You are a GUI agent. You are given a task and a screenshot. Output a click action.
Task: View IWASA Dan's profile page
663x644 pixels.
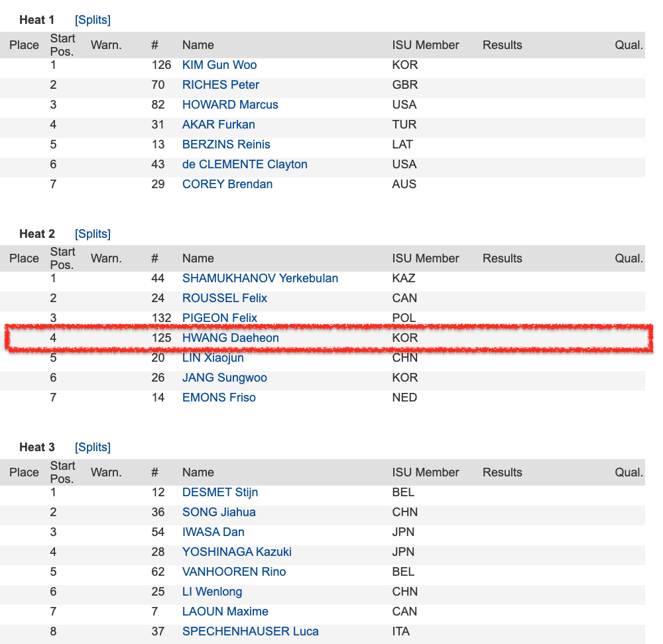[213, 532]
